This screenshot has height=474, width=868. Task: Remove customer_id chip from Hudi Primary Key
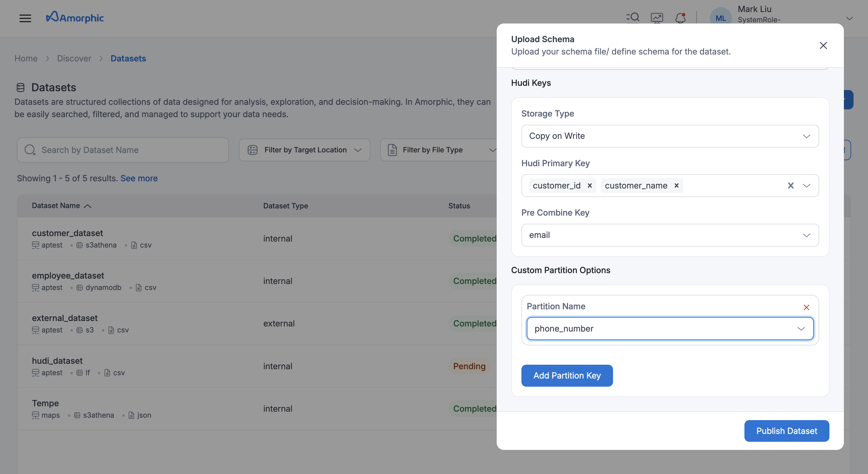pos(590,185)
